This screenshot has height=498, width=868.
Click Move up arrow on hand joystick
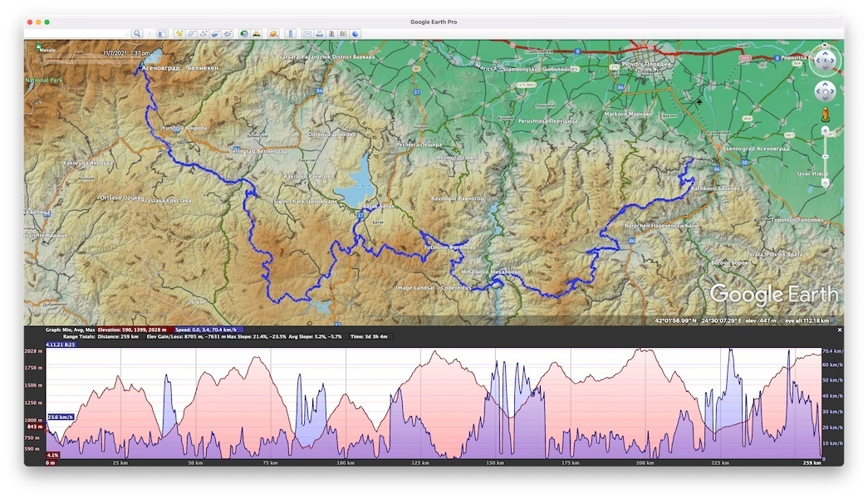[825, 85]
